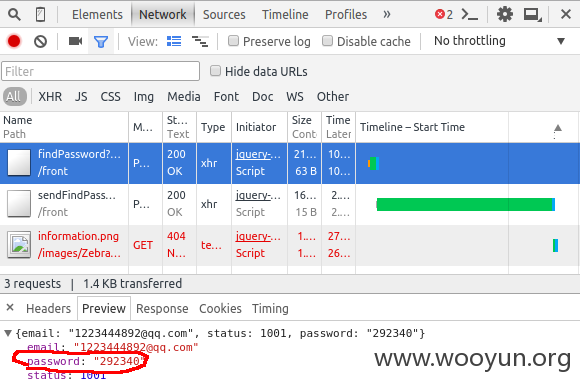580x387 pixels.
Task: Sort by the Name column header
Action: click(64, 127)
